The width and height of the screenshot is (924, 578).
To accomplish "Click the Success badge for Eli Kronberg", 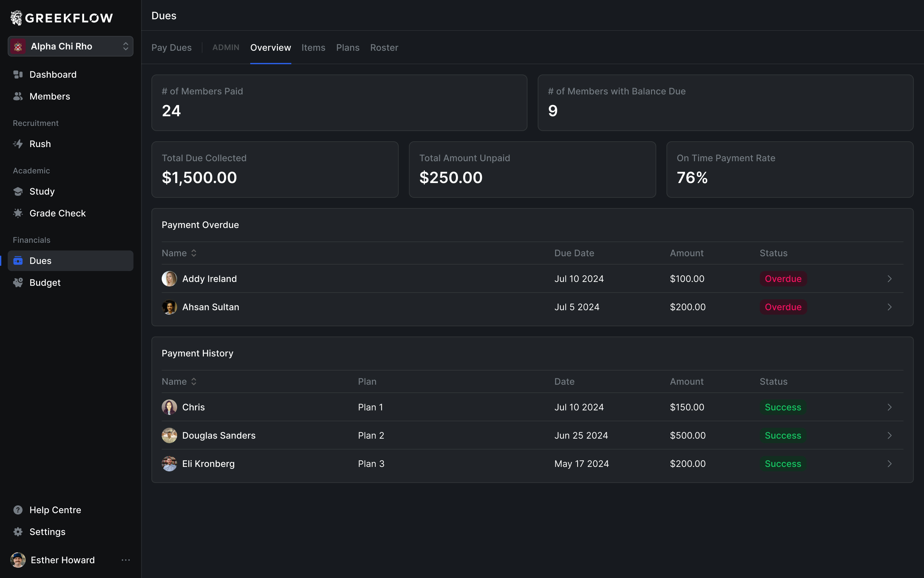I will click(783, 464).
